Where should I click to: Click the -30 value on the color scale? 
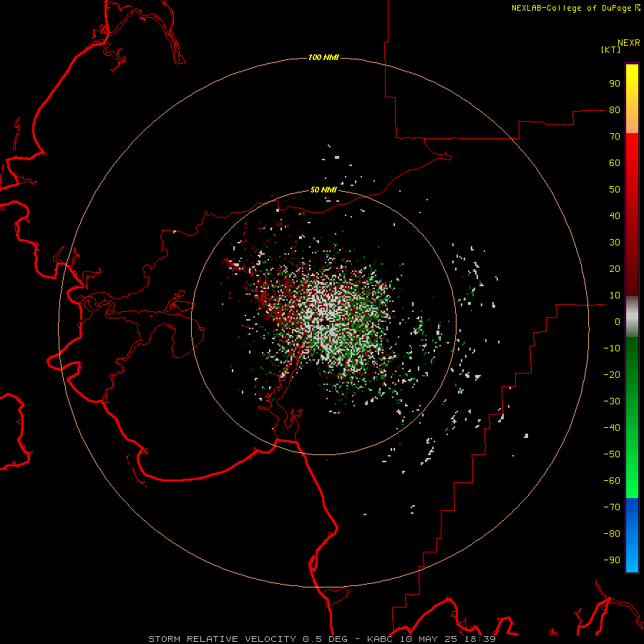(x=612, y=401)
